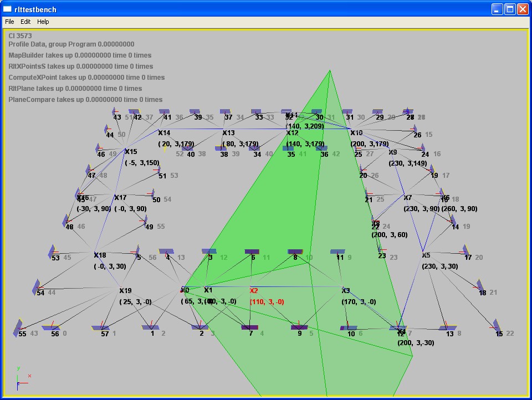Open the File menu
This screenshot has height=400, width=532.
[x=9, y=22]
